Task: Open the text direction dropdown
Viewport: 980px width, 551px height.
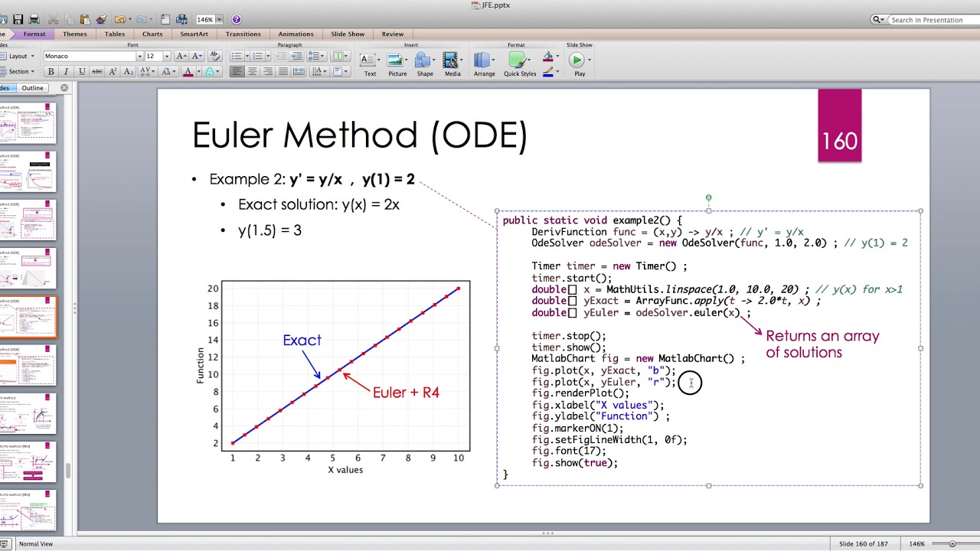Action: [x=318, y=71]
